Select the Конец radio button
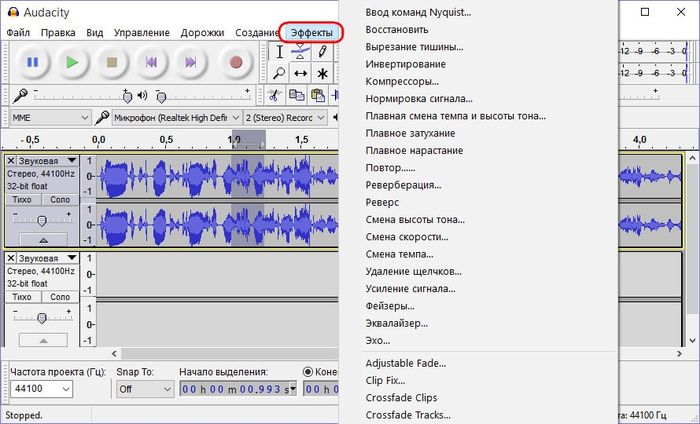700x424 pixels. pyautogui.click(x=308, y=371)
